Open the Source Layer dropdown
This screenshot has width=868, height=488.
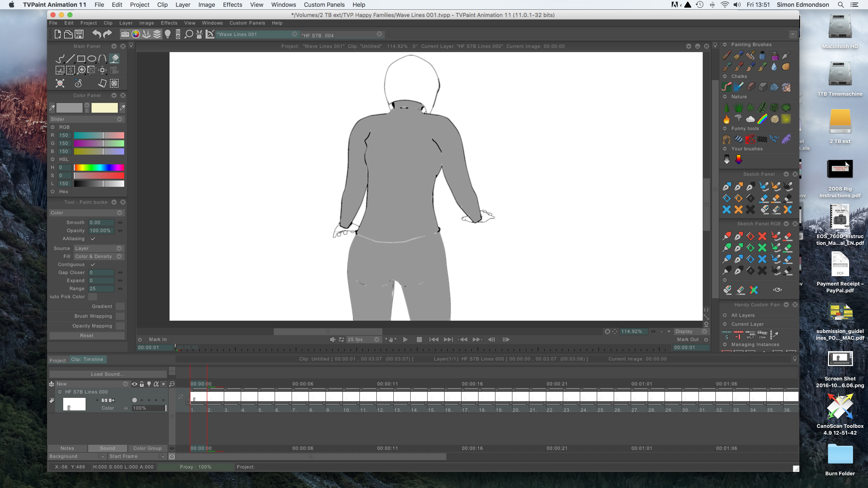pyautogui.click(x=99, y=248)
